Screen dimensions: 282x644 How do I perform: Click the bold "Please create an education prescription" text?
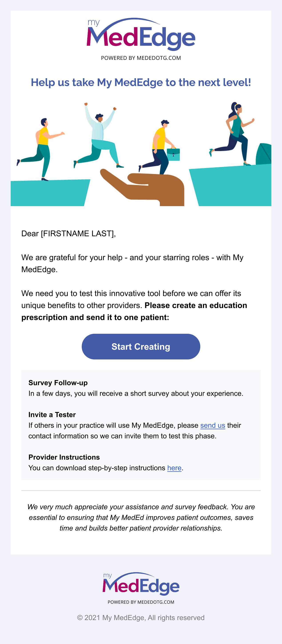pos(195,306)
